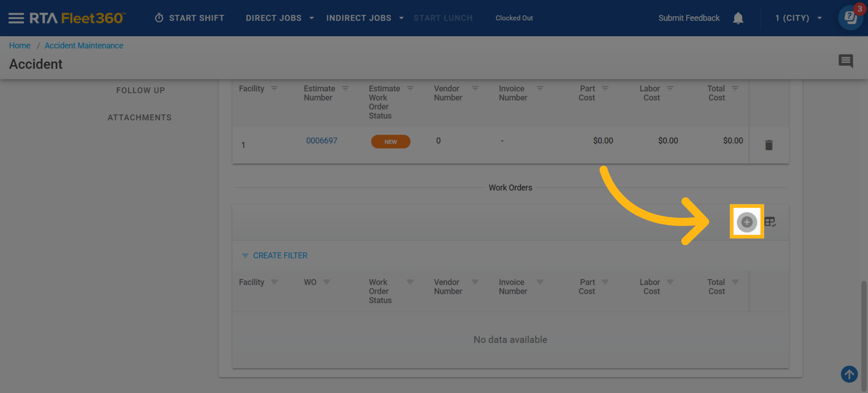
Task: Open the help chat bubble icon
Action: (x=850, y=17)
